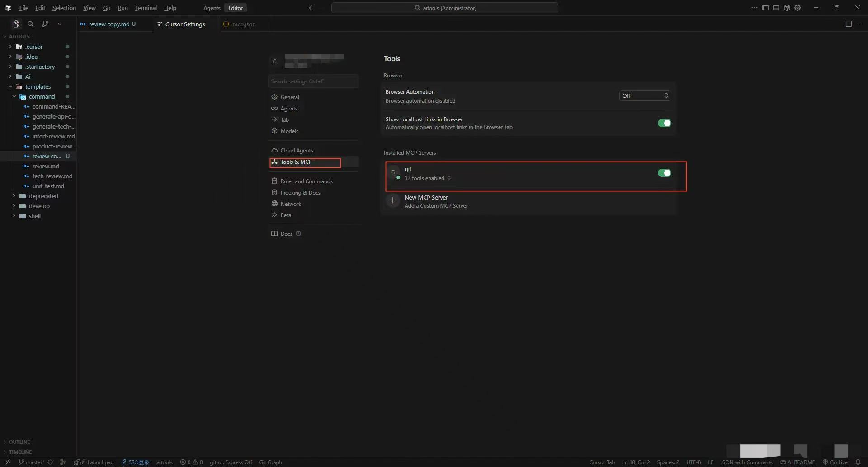Screen dimensions: 868x467
Task: Open the Terminal menu
Action: pos(146,8)
